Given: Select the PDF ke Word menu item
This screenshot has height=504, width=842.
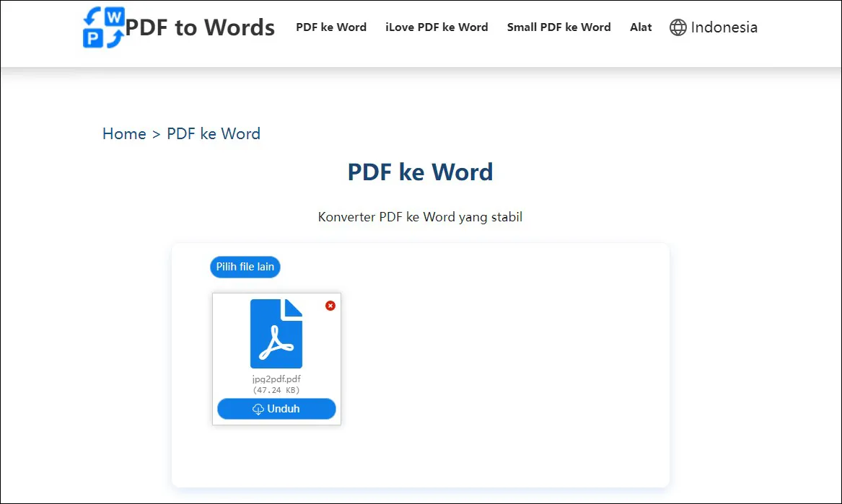Looking at the screenshot, I should [331, 27].
